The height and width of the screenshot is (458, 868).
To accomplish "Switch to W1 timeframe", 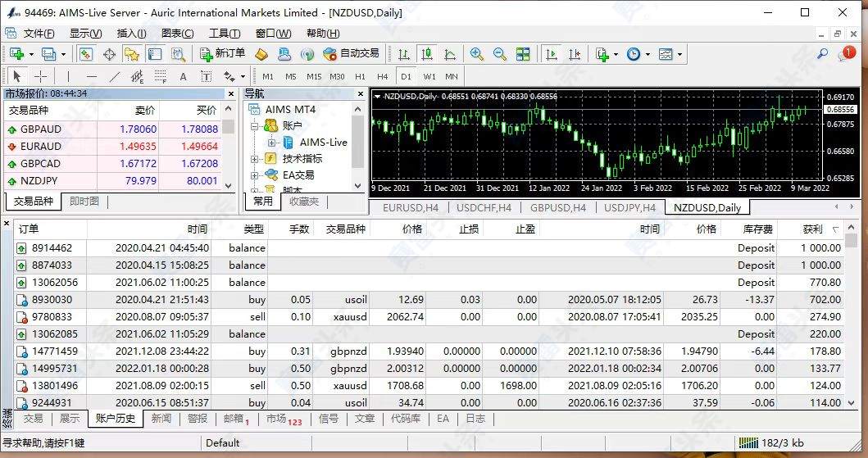I will click(429, 76).
